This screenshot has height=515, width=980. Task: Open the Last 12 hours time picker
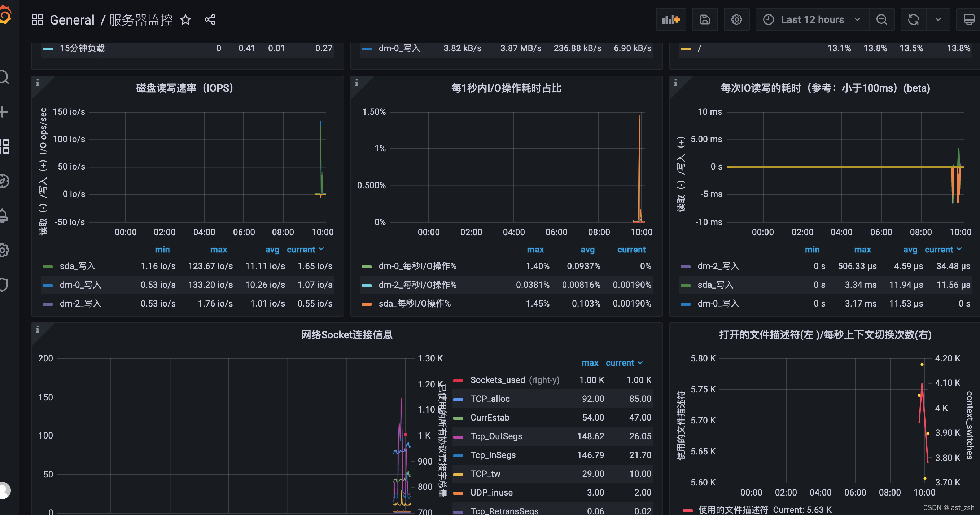pos(811,19)
